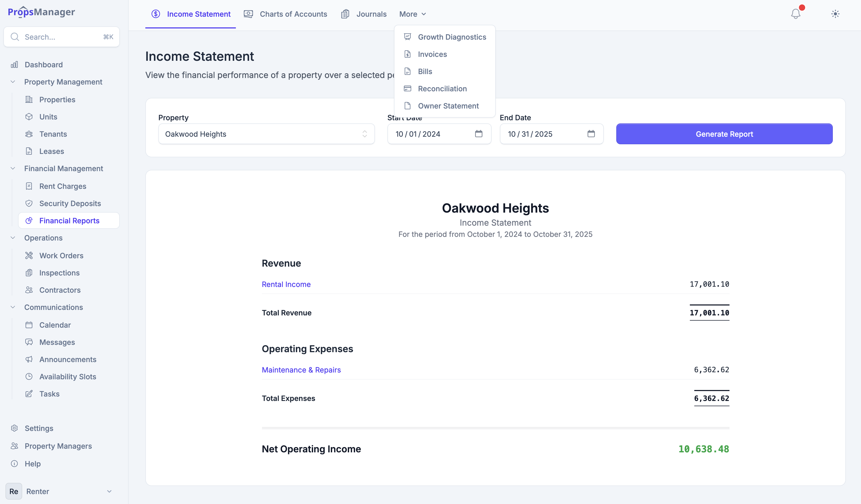Focus the sidebar Search field
861x504 pixels.
pyautogui.click(x=62, y=37)
